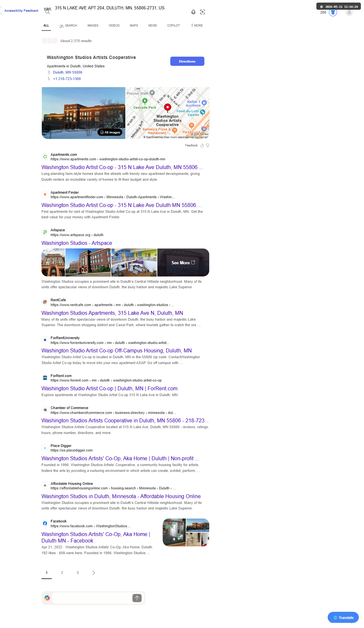Image resolution: width=364 pixels, height=628 pixels.
Task: Click the ForRentUniversity favicon
Action: pos(45,340)
